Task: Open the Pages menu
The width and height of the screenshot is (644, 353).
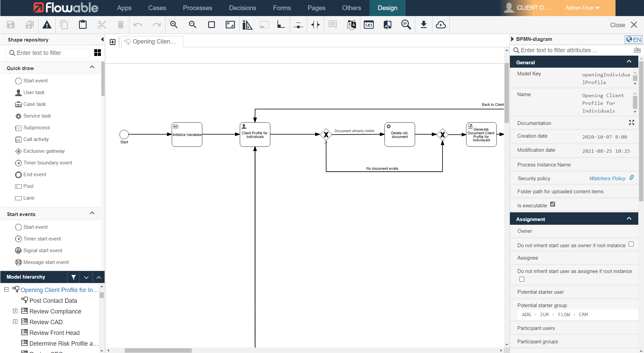Action: [x=316, y=8]
